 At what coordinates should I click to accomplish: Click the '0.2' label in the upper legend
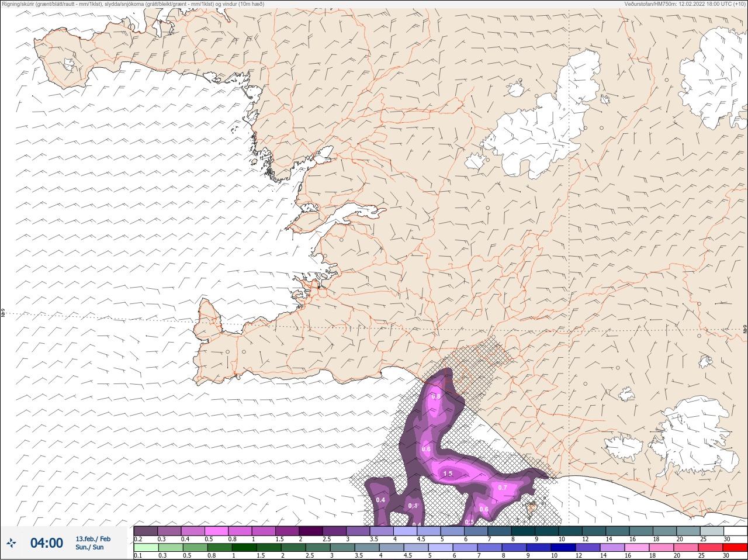(138, 539)
